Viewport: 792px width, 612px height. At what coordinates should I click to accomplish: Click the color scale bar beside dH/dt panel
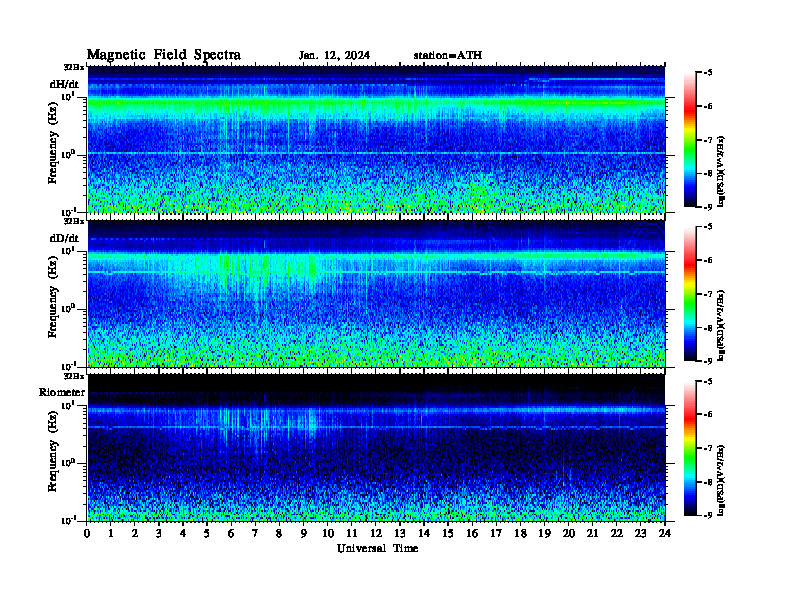coord(689,140)
